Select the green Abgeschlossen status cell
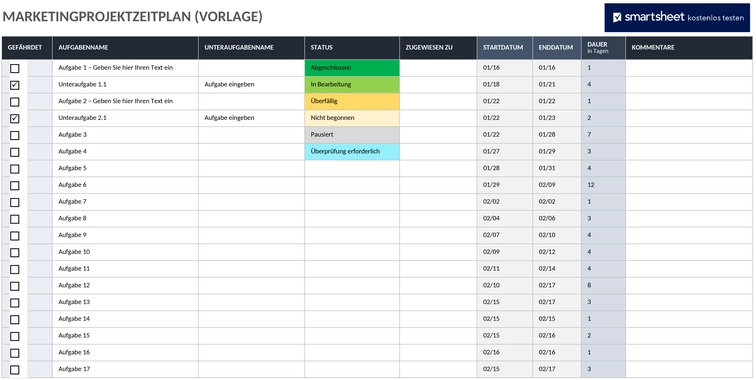 [x=352, y=68]
